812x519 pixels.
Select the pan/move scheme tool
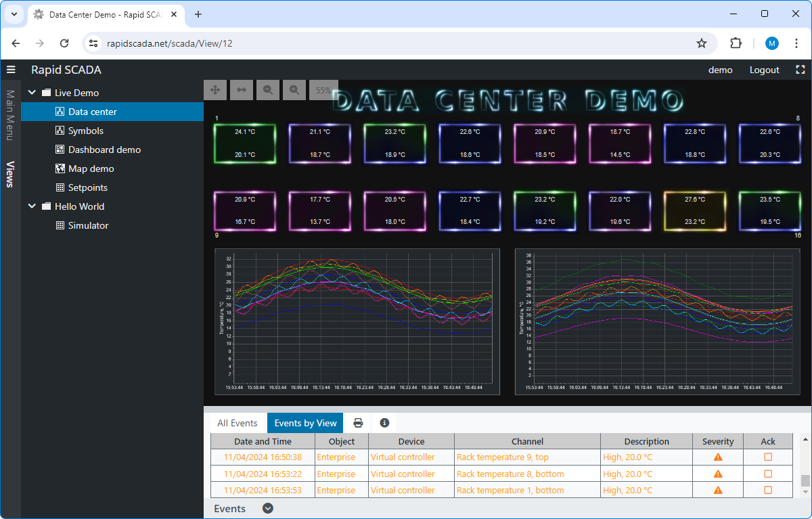coord(215,89)
